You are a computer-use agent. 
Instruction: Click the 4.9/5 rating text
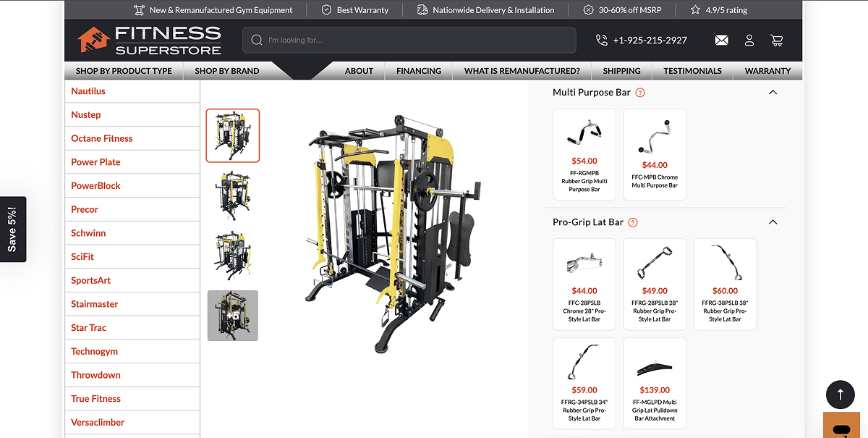point(726,10)
